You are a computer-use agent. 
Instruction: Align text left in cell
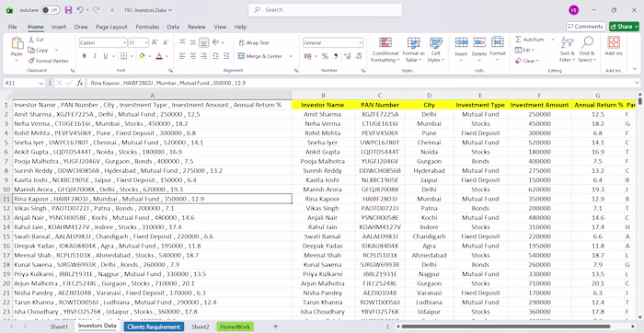(x=182, y=56)
